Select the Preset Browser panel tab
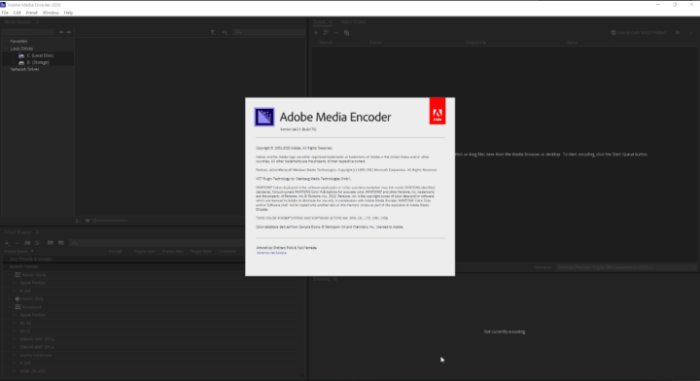The height and width of the screenshot is (381, 700). (x=18, y=232)
